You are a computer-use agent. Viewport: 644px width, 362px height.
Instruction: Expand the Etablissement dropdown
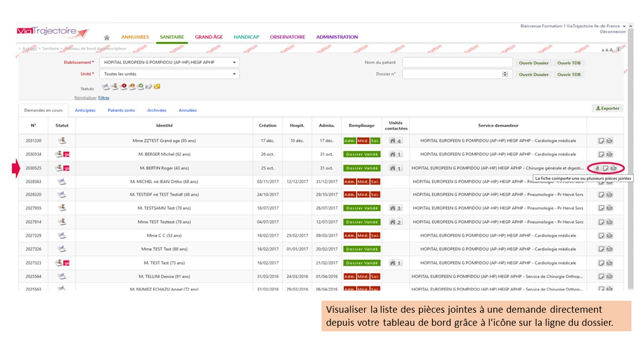point(234,62)
